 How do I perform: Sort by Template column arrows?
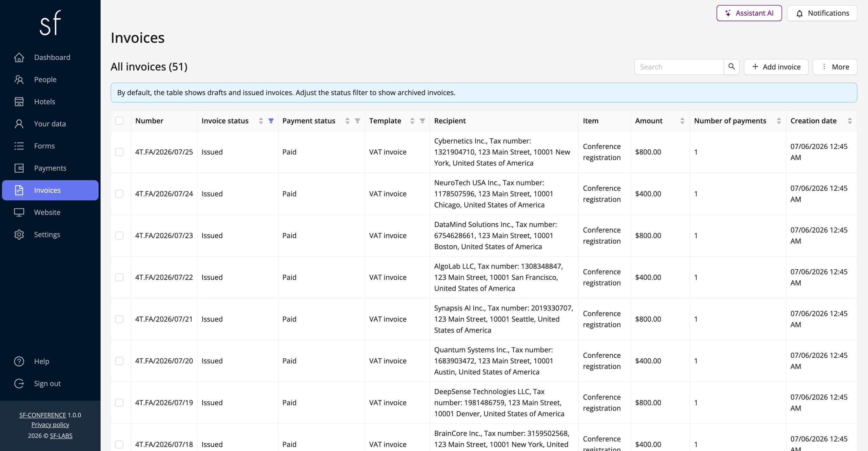pyautogui.click(x=412, y=121)
